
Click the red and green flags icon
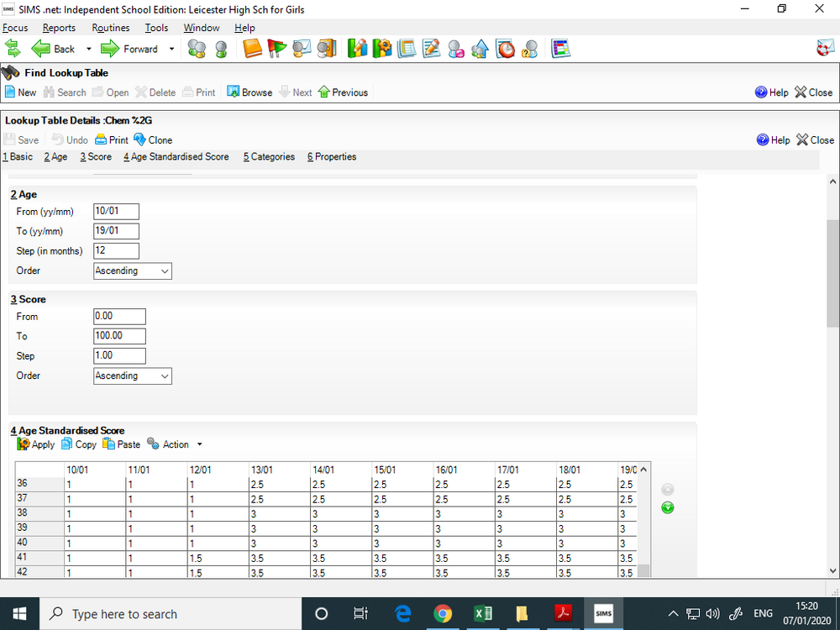(277, 49)
